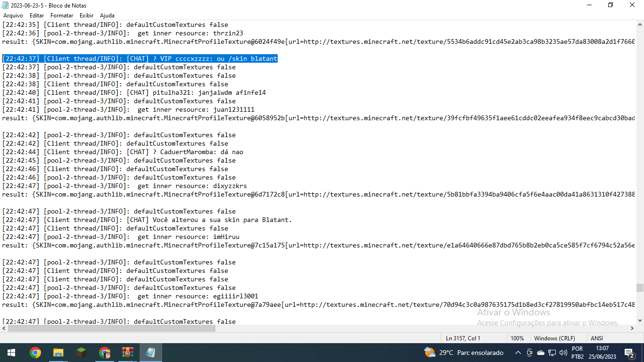Click the [22:42:36] timestamp in the log
Image resolution: width=644 pixels, height=362 pixels.
tap(21, 33)
